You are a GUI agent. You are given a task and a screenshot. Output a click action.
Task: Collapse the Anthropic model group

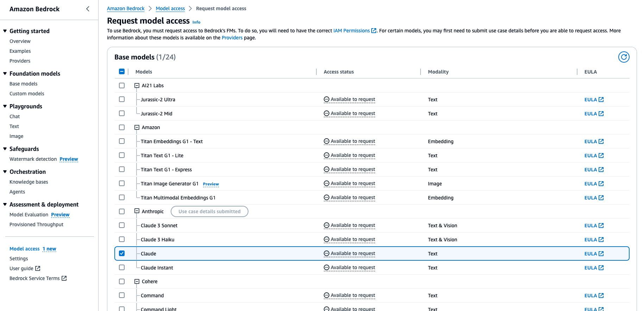click(x=137, y=211)
